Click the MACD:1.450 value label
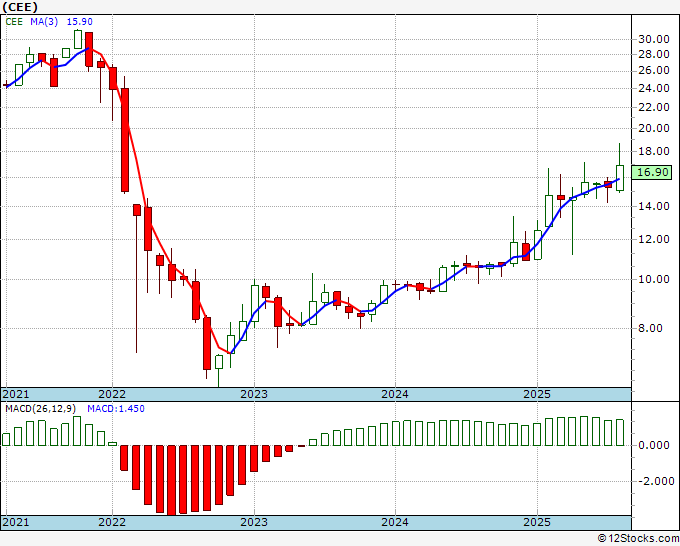The height and width of the screenshot is (546, 680). click(116, 409)
